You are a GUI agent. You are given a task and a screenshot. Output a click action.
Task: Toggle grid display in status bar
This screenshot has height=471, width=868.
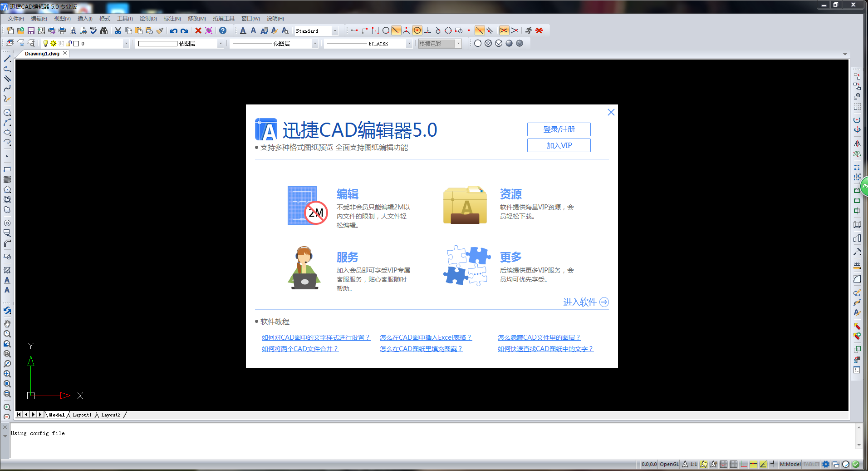734,464
